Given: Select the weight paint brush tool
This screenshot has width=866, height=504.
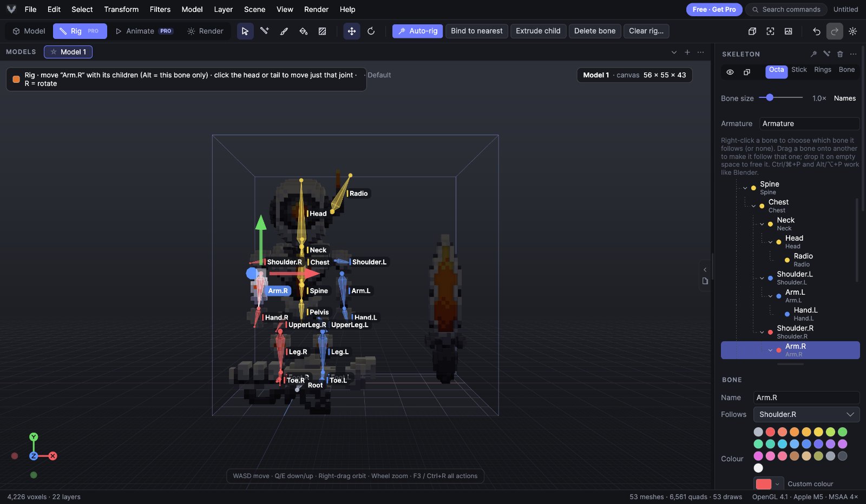Looking at the screenshot, I should [x=284, y=31].
